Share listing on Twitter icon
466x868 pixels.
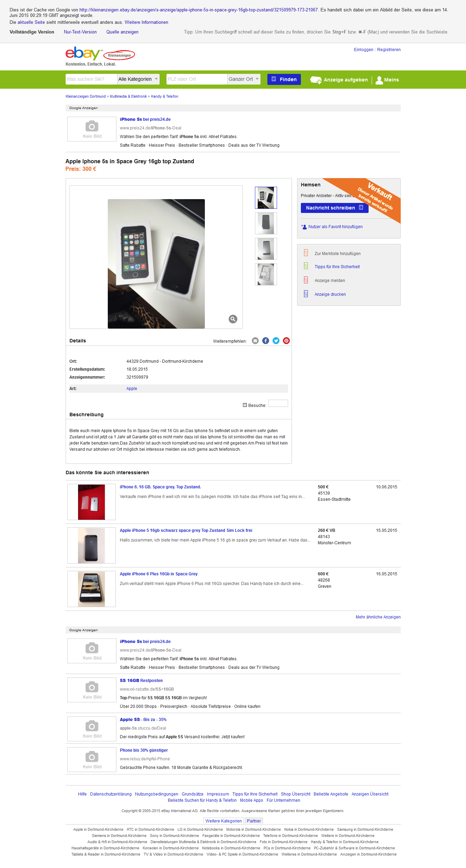276,341
